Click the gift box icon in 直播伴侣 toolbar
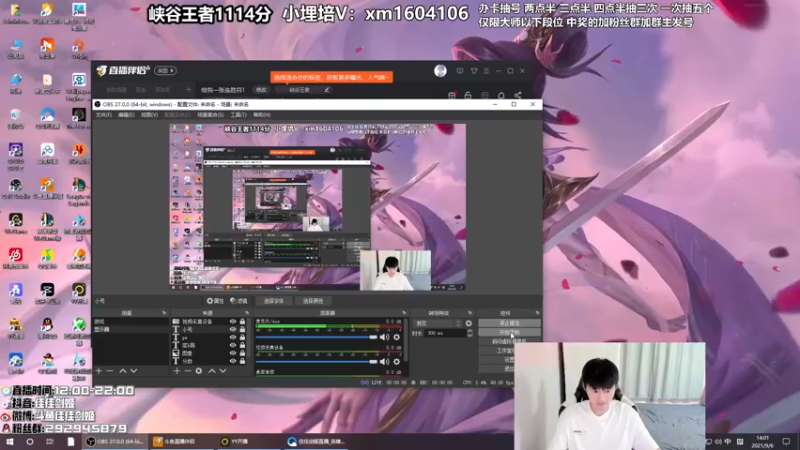This screenshot has width=800, height=450. pos(452,95)
